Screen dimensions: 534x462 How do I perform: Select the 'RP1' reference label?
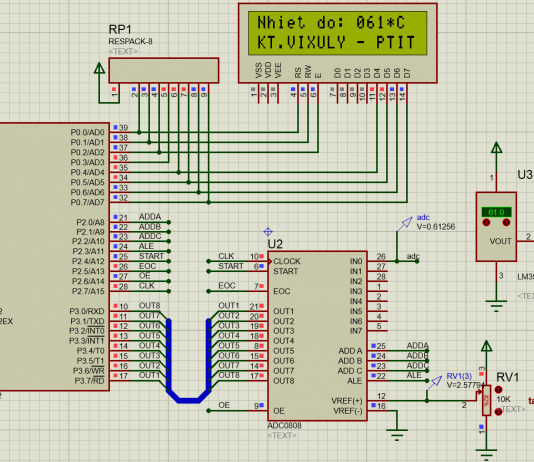click(120, 29)
